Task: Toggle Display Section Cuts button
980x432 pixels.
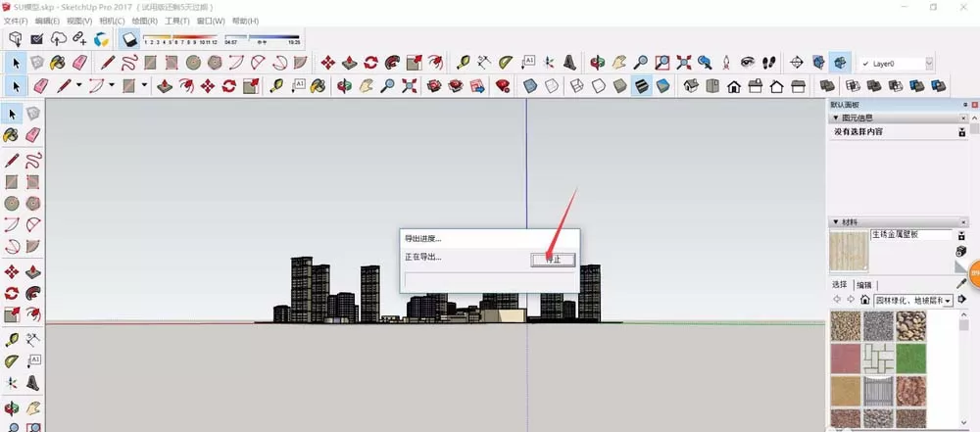Action: 840,63
